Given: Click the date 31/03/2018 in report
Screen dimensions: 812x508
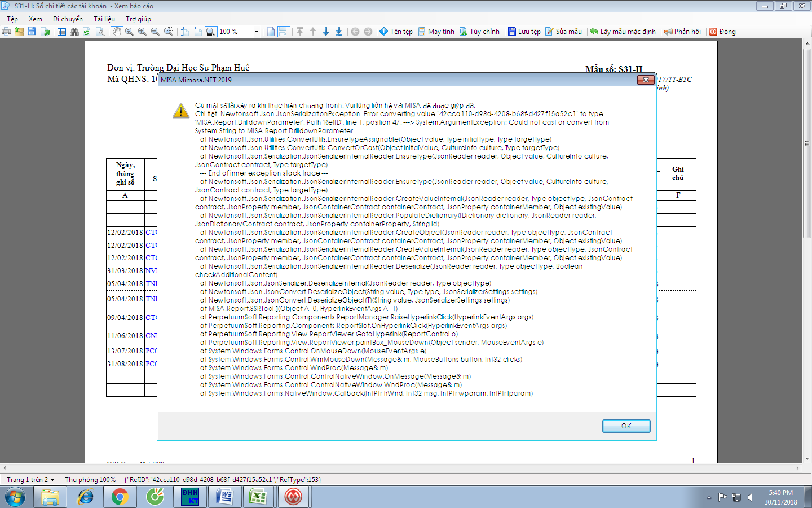Looking at the screenshot, I should [125, 271].
